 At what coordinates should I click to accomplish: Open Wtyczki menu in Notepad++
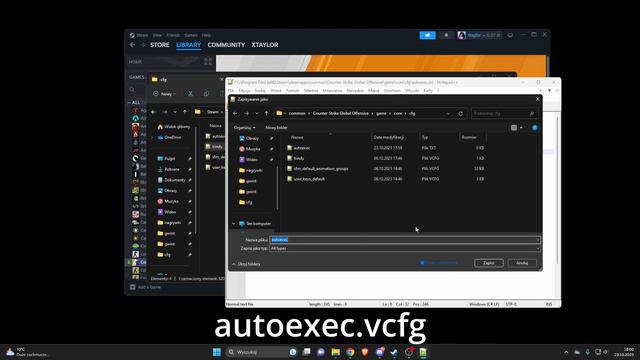point(412,91)
